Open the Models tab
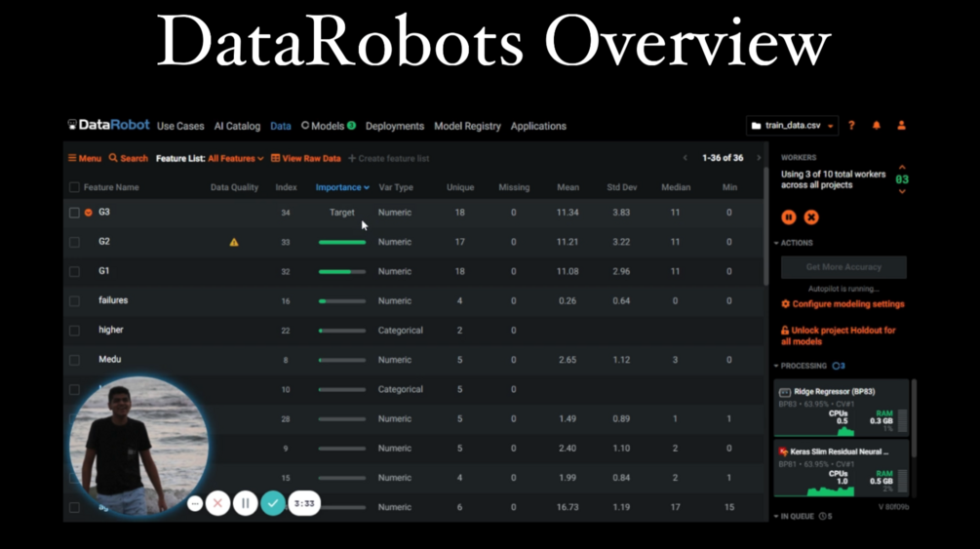 (x=328, y=127)
